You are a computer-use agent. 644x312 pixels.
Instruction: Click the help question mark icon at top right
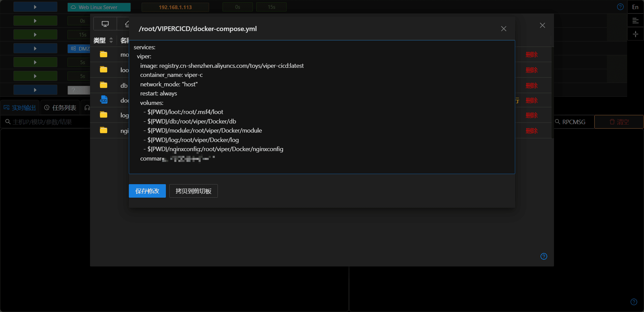click(x=620, y=7)
